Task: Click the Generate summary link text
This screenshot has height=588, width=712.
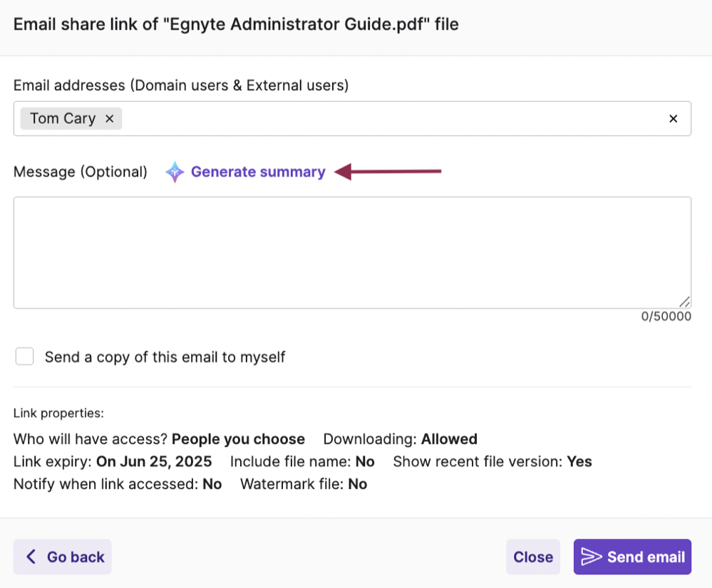Action: tap(258, 172)
